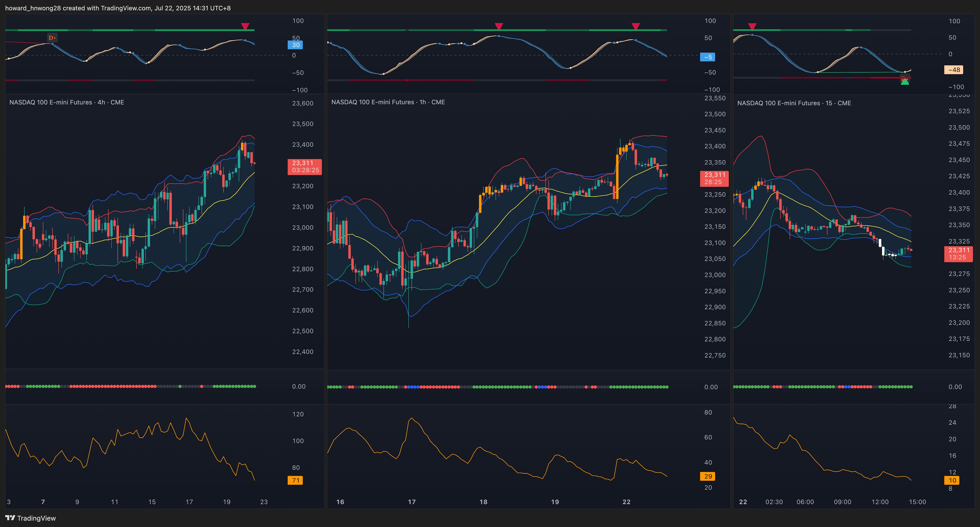Viewport: 980px width, 527px height.
Task: Click the date label 11 on the 4h axis
Action: pos(115,502)
